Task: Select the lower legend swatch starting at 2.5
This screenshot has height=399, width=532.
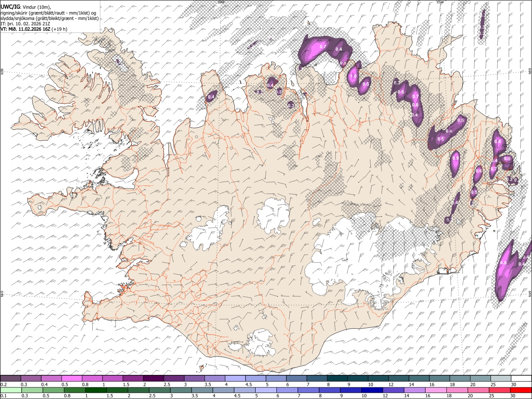Action: point(160,390)
